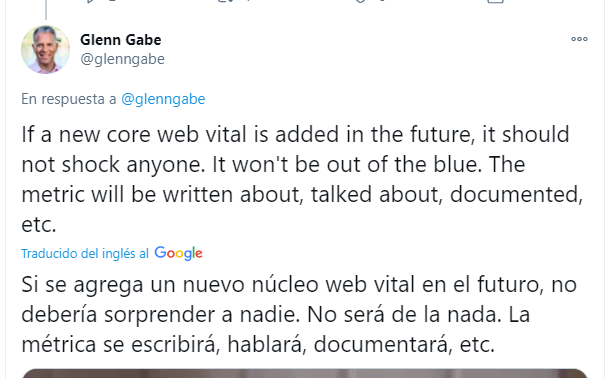The image size is (616, 378).
Task: Click the 'En respuesta a' gray label
Action: click(69, 99)
